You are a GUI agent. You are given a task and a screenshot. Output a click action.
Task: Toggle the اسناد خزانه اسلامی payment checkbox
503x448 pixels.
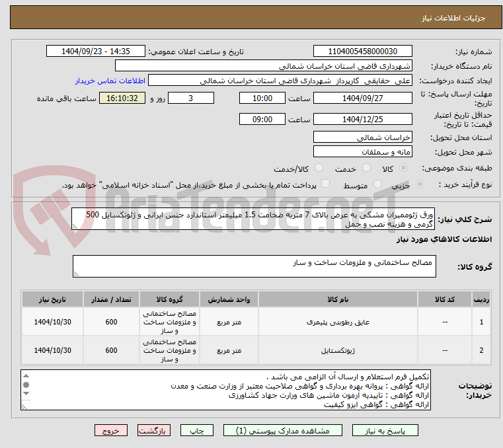(x=325, y=184)
